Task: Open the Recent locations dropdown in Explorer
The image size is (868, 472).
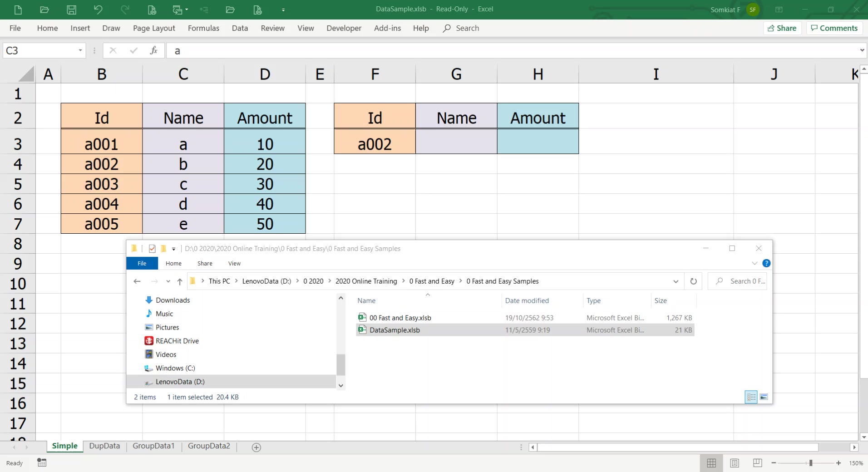Action: click(x=168, y=281)
